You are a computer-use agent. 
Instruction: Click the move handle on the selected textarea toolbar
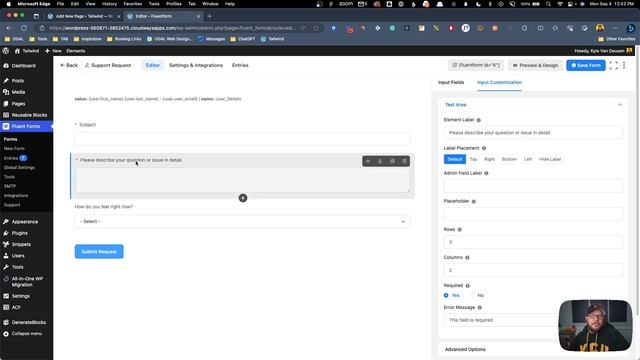pos(368,161)
